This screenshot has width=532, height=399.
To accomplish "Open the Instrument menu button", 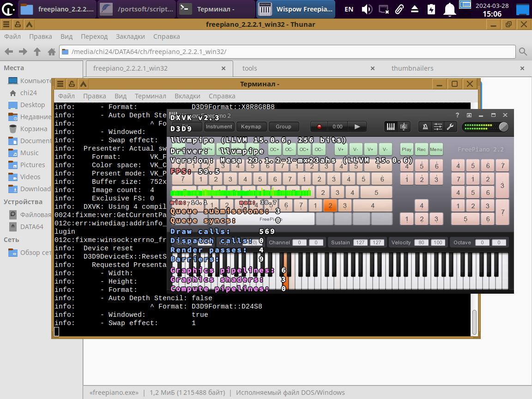I will 219,127.
